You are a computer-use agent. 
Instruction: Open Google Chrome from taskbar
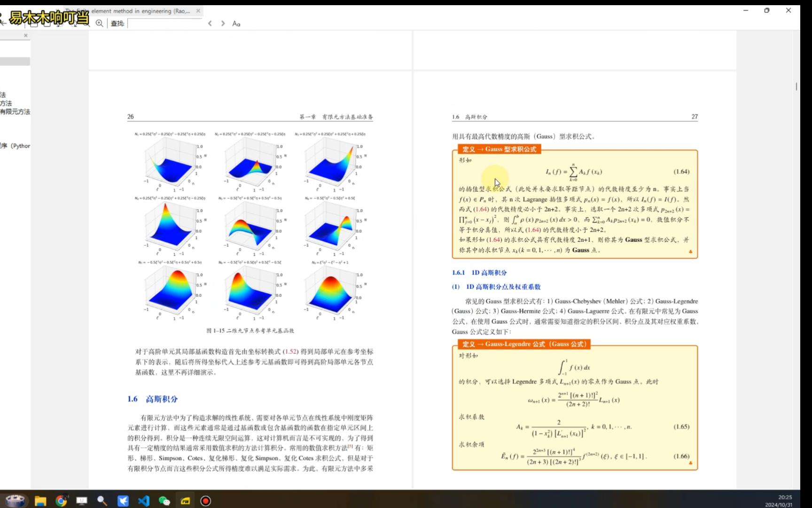pyautogui.click(x=61, y=501)
